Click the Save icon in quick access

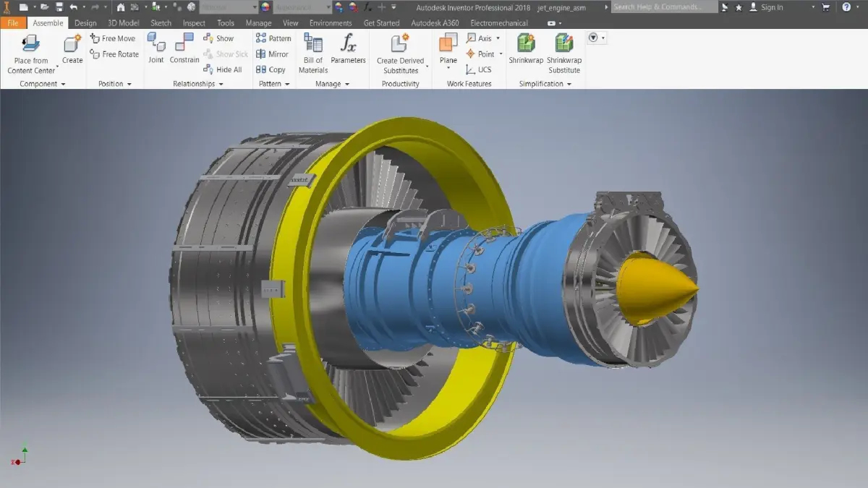(x=59, y=7)
